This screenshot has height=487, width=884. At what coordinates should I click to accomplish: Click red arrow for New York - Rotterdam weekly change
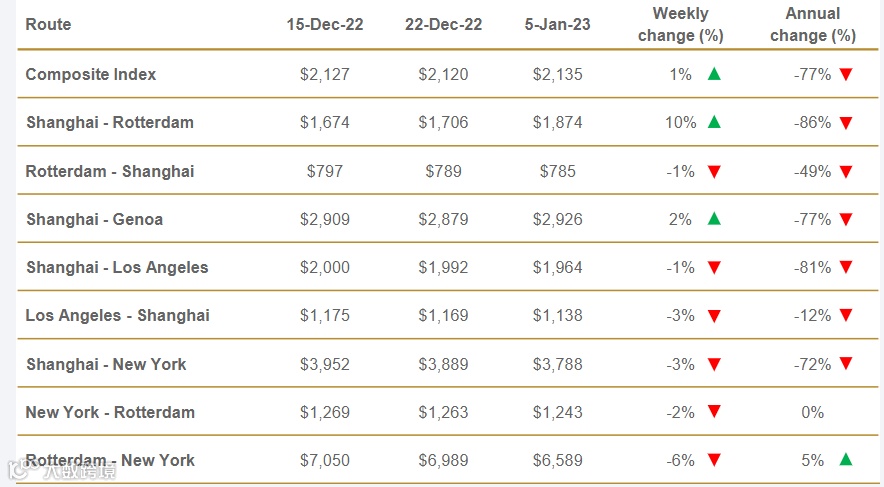714,412
